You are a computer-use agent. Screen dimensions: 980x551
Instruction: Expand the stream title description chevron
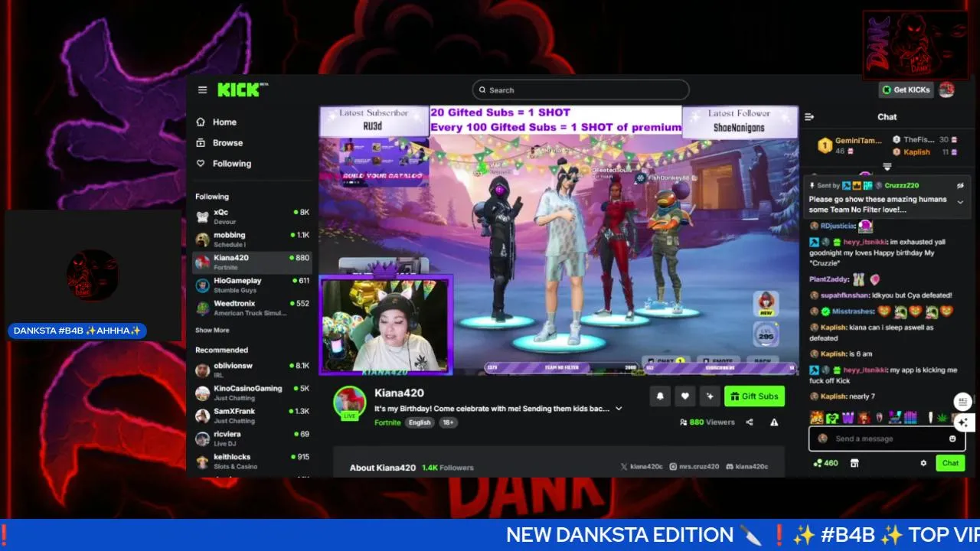[x=619, y=409]
